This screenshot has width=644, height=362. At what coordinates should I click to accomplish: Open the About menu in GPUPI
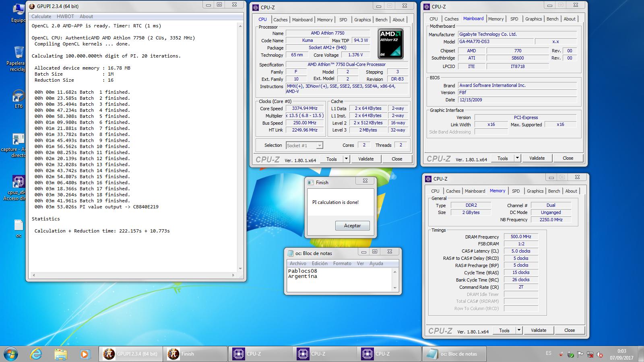coord(86,16)
